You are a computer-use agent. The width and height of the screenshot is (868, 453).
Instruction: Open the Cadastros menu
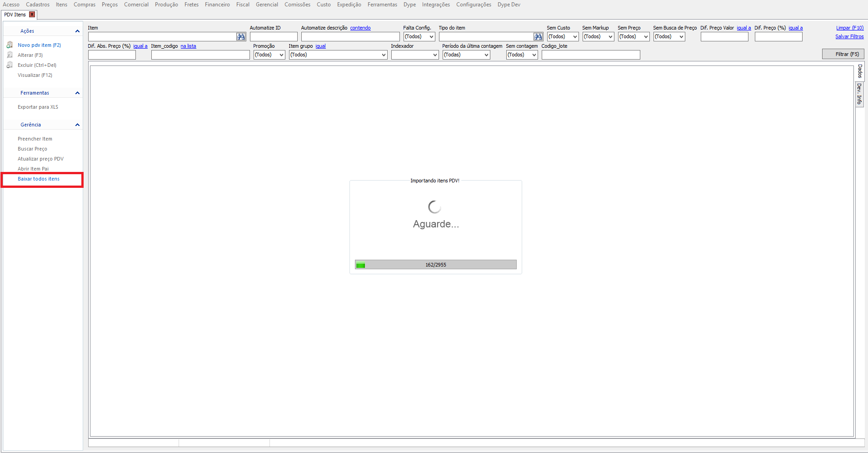pos(38,5)
